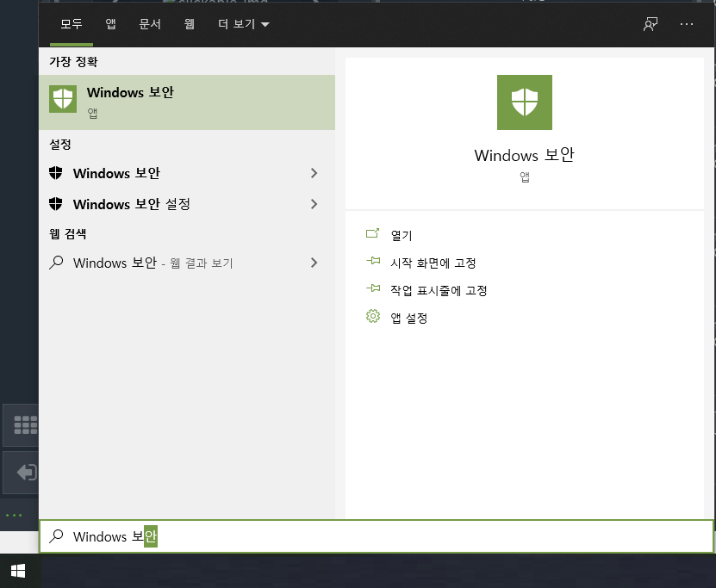Open Windows 보안 설정 settings result

pos(187,204)
